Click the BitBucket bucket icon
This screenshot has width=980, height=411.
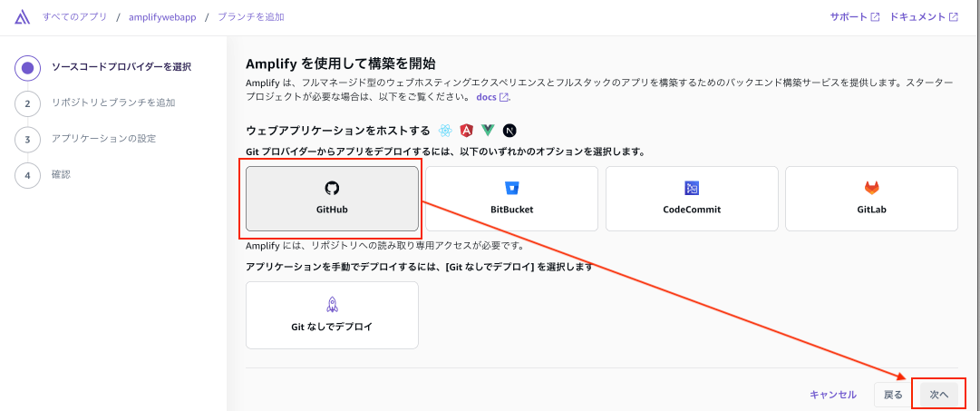click(512, 189)
